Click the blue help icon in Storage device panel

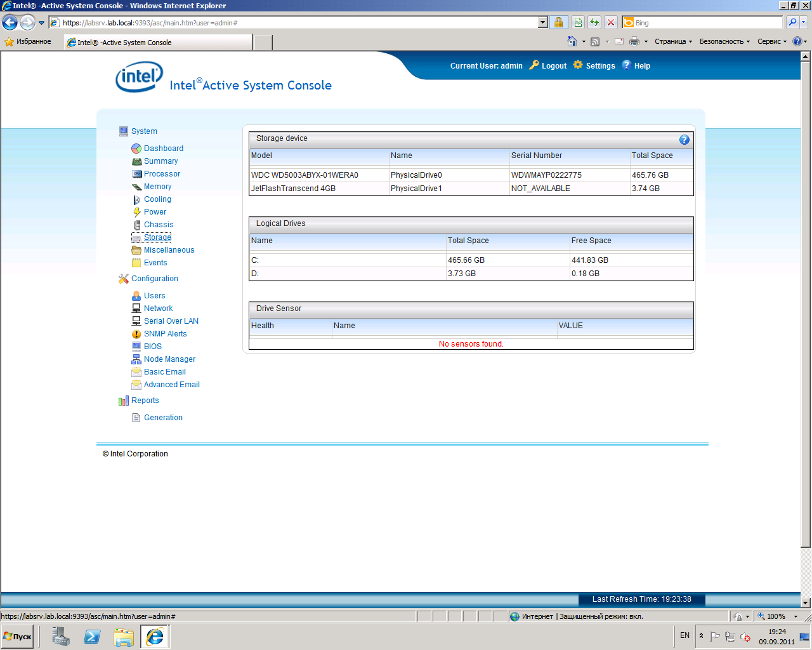(x=684, y=140)
